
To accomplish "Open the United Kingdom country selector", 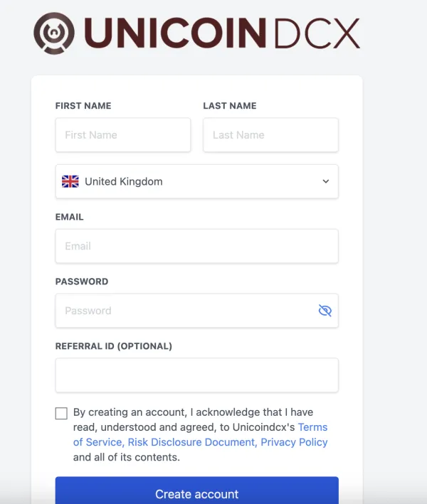I will pyautogui.click(x=196, y=181).
